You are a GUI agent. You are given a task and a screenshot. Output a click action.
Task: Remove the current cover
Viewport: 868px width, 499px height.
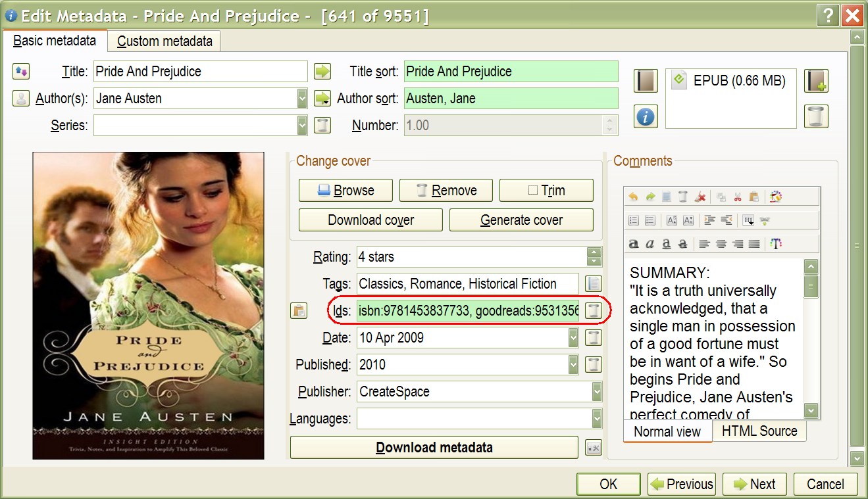coord(446,191)
